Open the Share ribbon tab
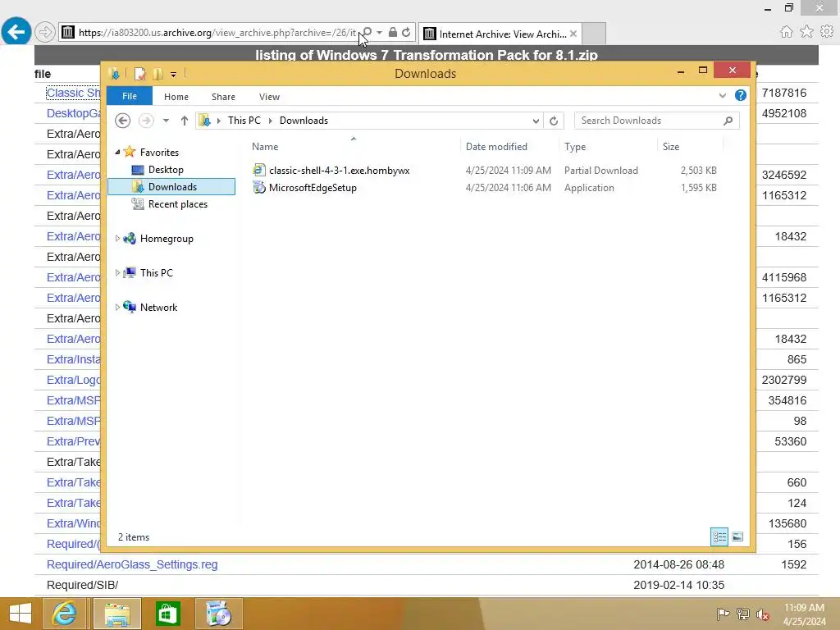 [223, 97]
